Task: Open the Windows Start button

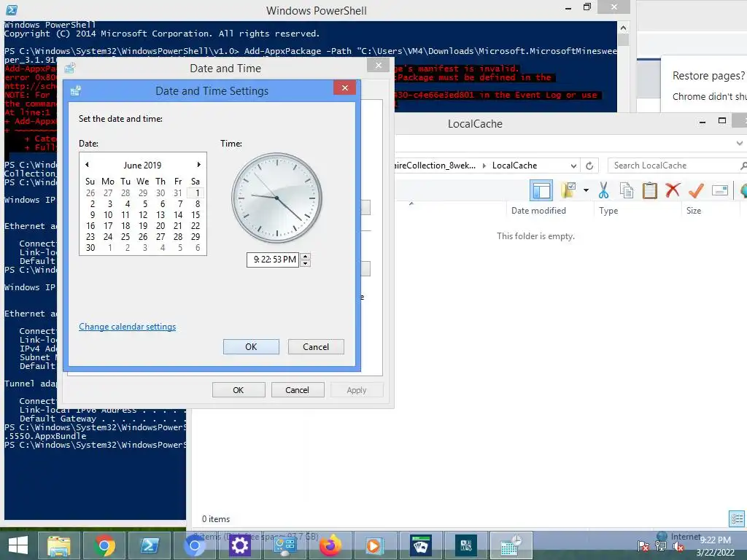Action: (18, 545)
